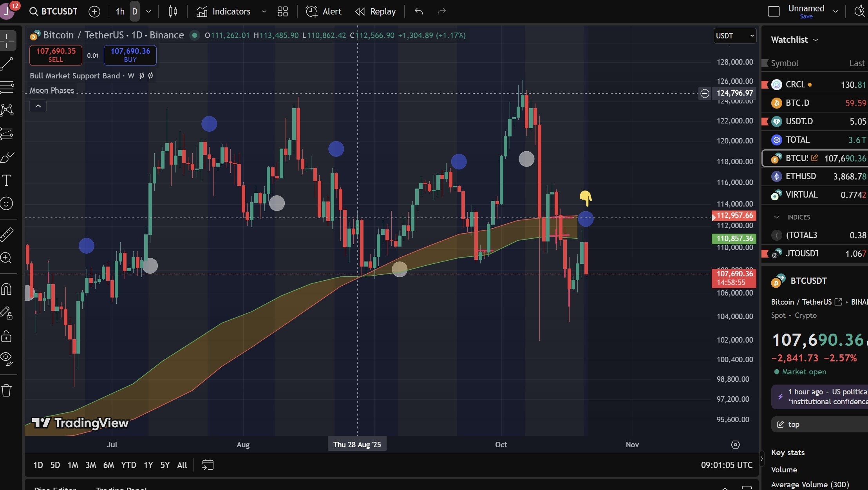
Task: Collapse the INDICES watchlist section
Action: tap(776, 217)
